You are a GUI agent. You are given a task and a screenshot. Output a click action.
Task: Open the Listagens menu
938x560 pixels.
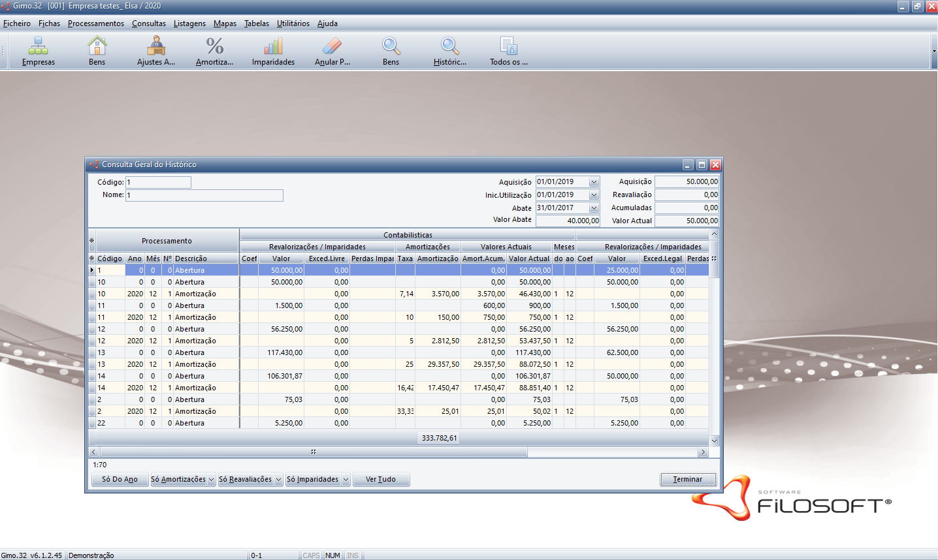[x=189, y=23]
